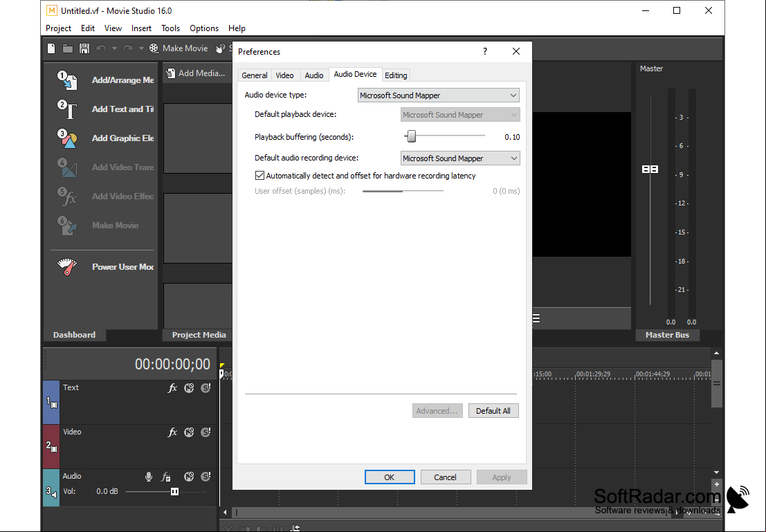Click the Redo arrow icon
This screenshot has width=766, height=532.
(x=128, y=48)
